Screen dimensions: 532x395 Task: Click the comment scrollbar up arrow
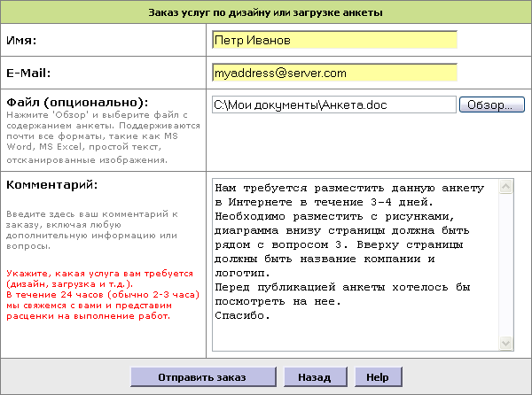(x=506, y=186)
